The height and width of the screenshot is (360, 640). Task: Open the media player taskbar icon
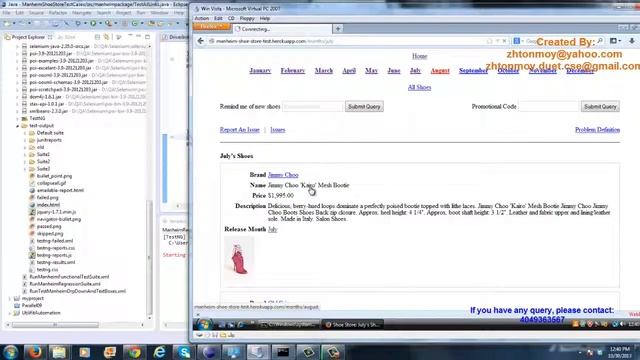point(84,352)
